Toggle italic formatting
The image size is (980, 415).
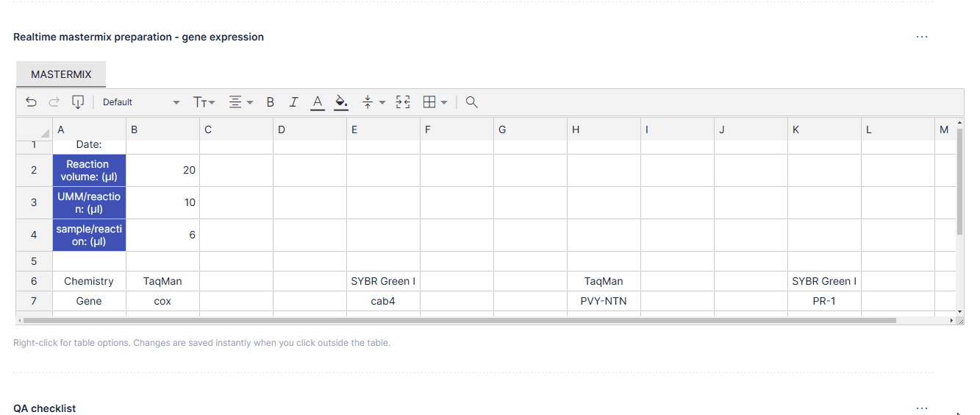(293, 102)
